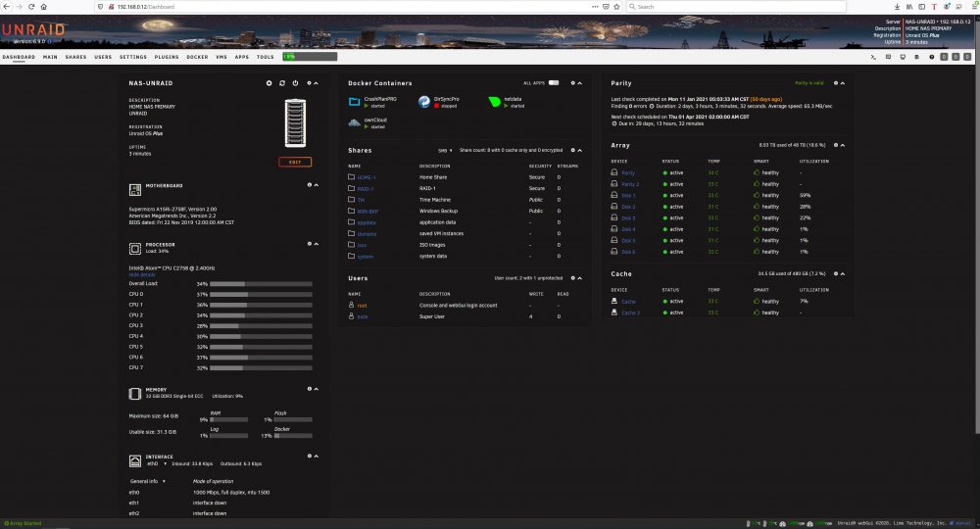The height and width of the screenshot is (529, 980).
Task: Open the terminal icon in the top-right toolbar
Action: 873,57
